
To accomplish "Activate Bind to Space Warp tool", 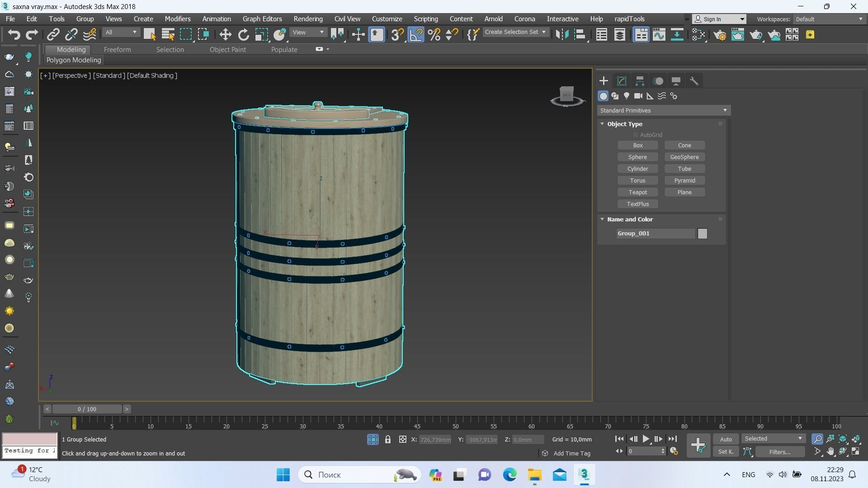I will [x=90, y=34].
